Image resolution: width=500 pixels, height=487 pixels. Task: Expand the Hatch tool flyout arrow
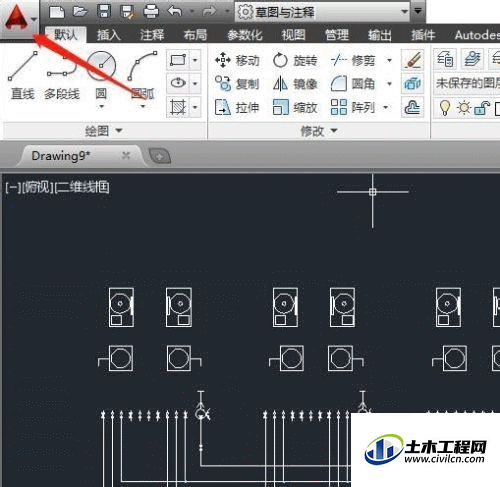point(195,107)
